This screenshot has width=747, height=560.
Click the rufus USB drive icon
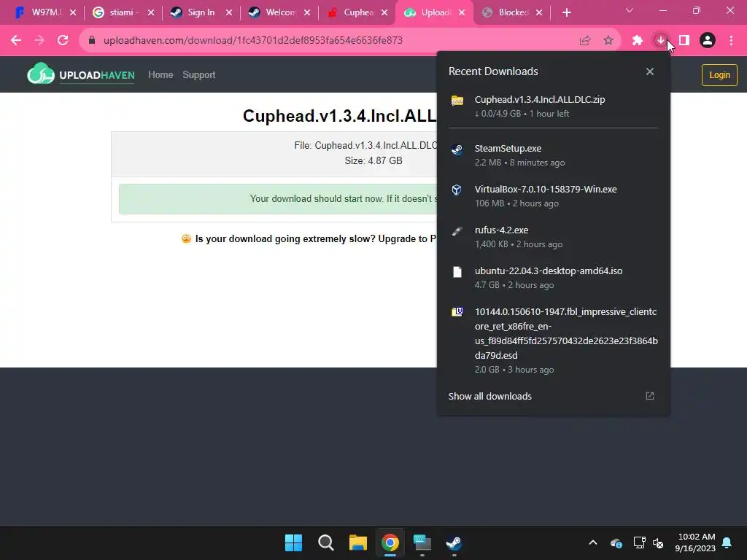pyautogui.click(x=457, y=231)
